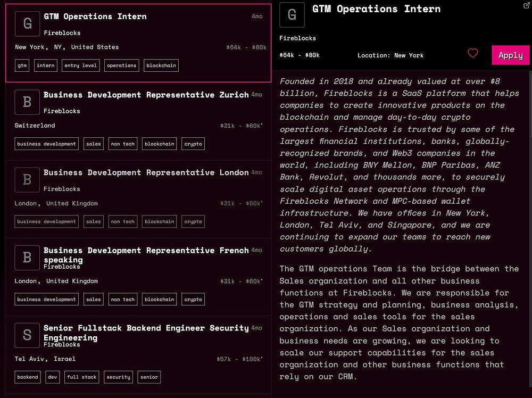Click business development tag on French speaking job
Image resolution: width=532 pixels, height=398 pixels.
pos(46,299)
